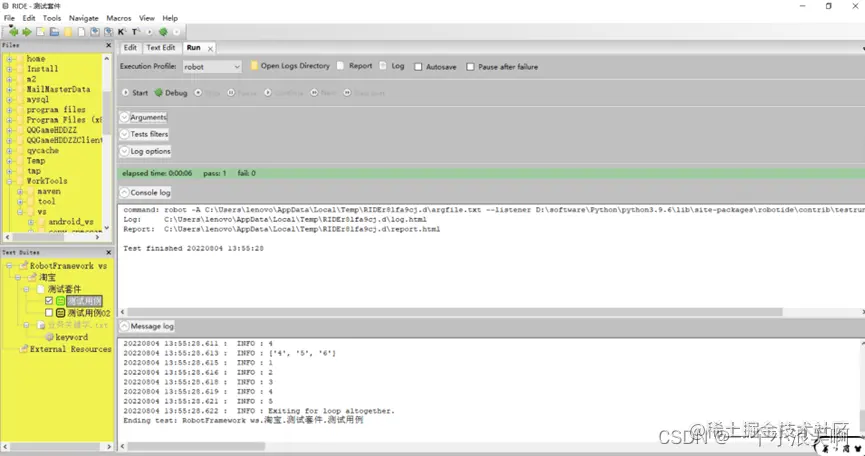Screen dimensions: 865x456
Task: Click Message log horizontal scrollbar
Action: [x=196, y=446]
